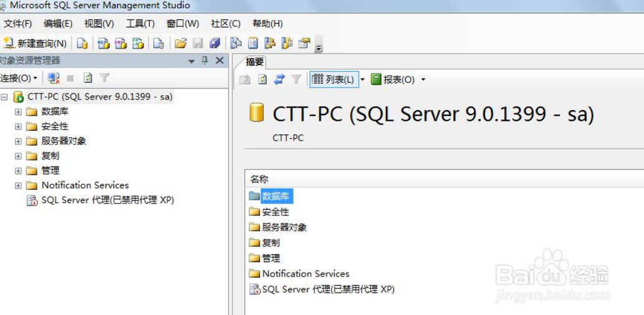Click the Save disk icon
This screenshot has width=644, height=315.
coord(198,44)
